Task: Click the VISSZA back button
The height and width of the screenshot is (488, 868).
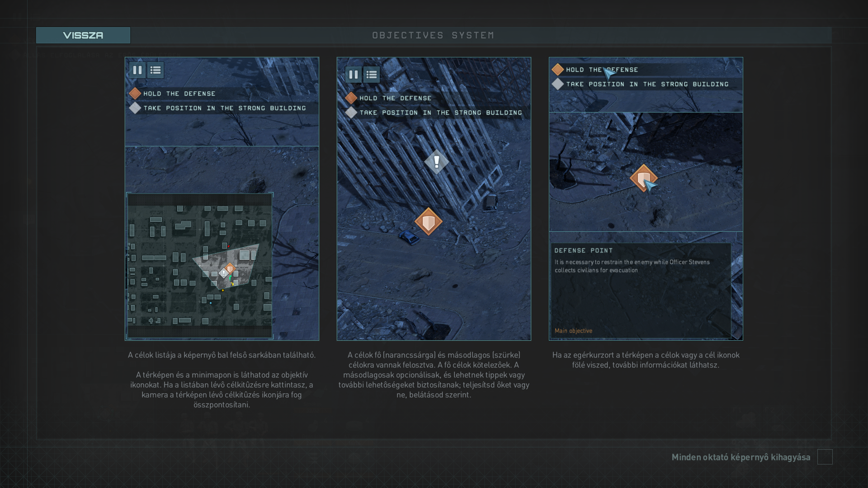Action: point(83,35)
